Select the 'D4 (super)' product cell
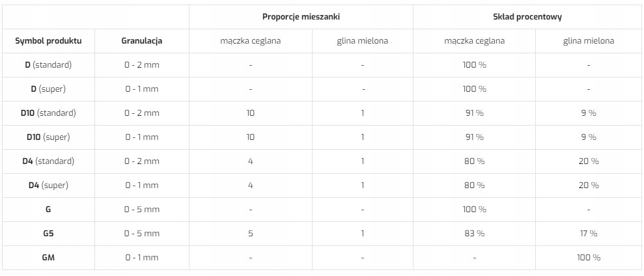Screen dimensions: 644x276 [48, 185]
